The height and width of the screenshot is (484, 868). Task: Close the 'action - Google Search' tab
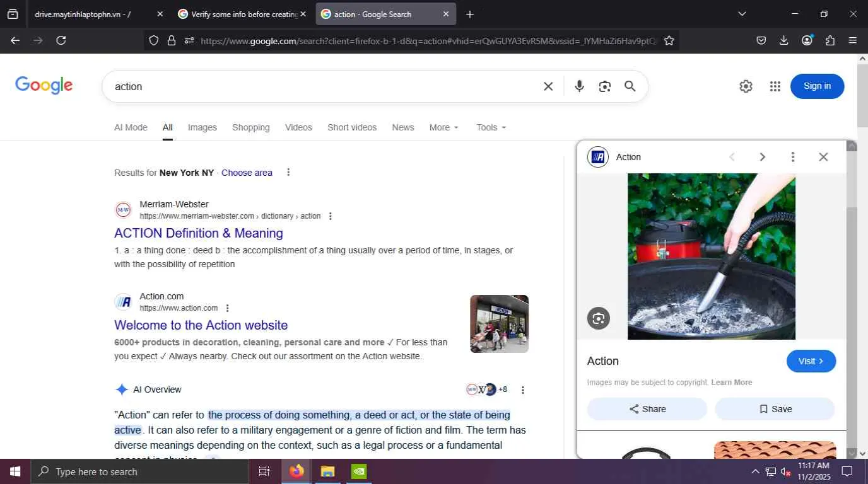pos(446,14)
